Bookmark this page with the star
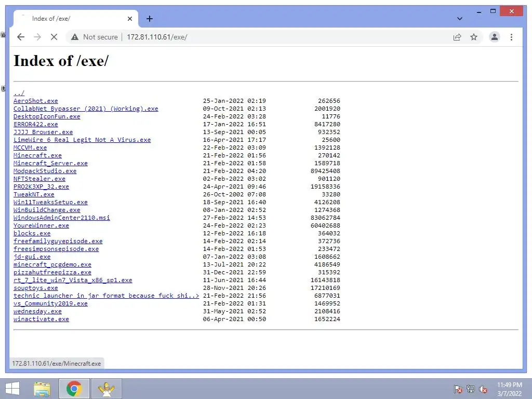Viewport: 532px width, 399px height. coord(474,37)
